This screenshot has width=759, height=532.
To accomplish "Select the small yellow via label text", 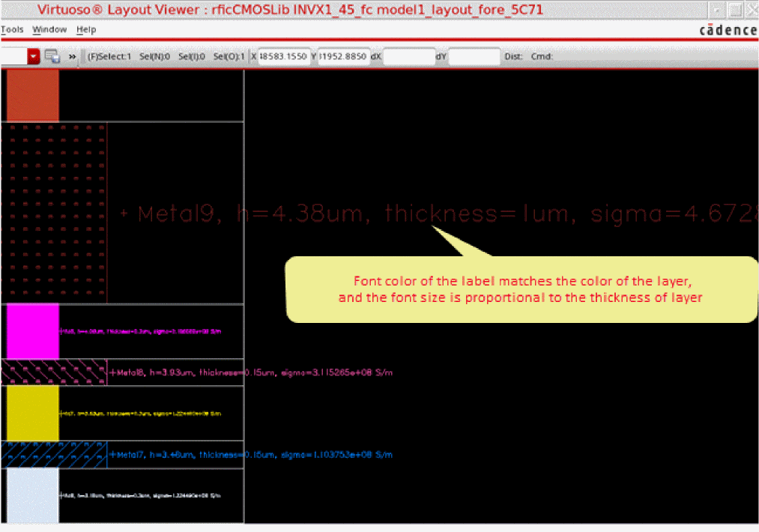I will 140,414.
